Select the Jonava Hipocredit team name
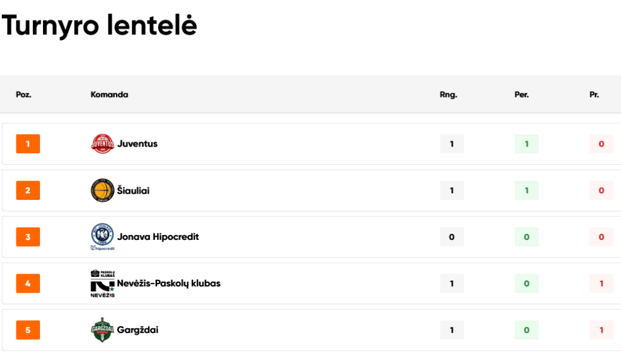This screenshot has width=621, height=364. click(158, 237)
